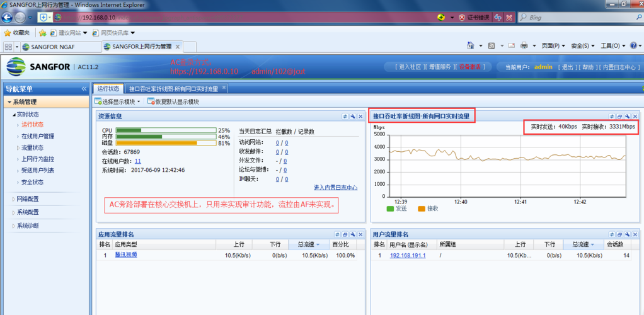Click the 退出 logout link

[x=567, y=67]
